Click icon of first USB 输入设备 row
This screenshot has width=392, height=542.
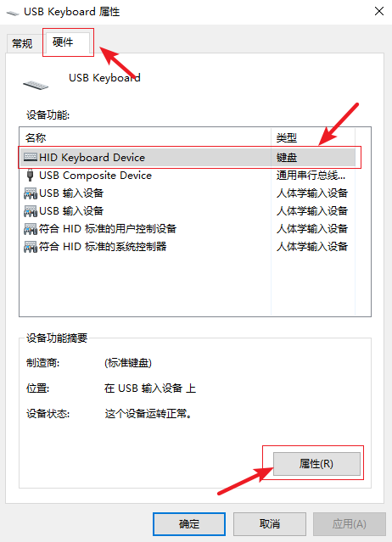click(x=31, y=193)
